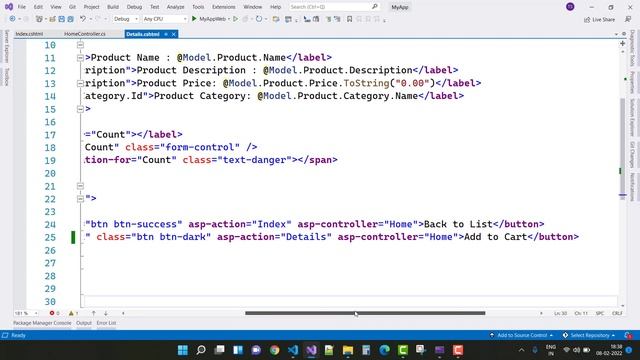Open the Extensions menu
The height and width of the screenshot is (360, 640).
tap(224, 7)
